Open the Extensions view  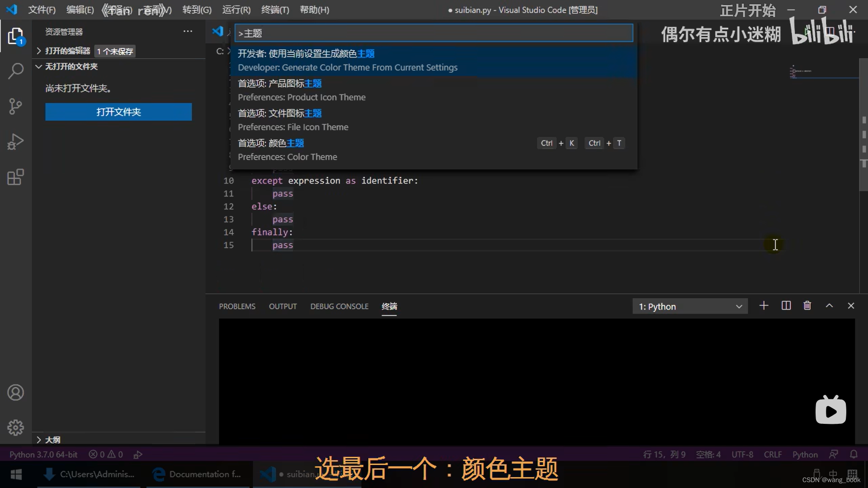pyautogui.click(x=16, y=177)
